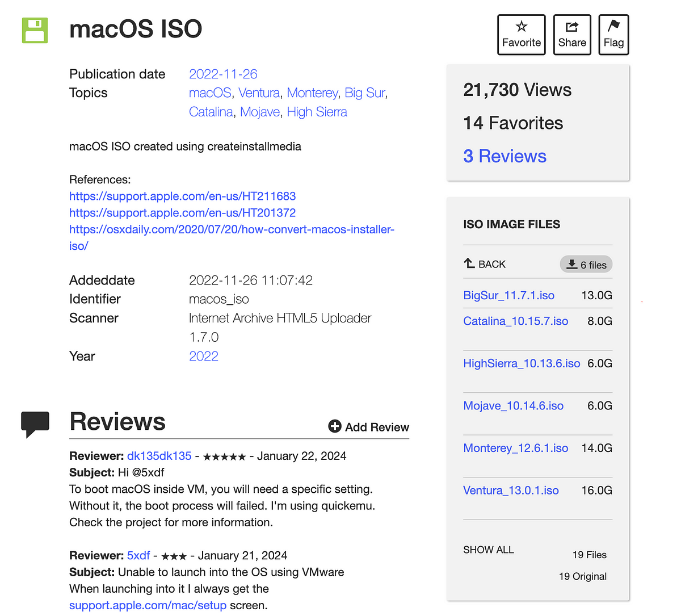Open the 2022-11-26 publication date link
The width and height of the screenshot is (681, 616).
(x=223, y=74)
